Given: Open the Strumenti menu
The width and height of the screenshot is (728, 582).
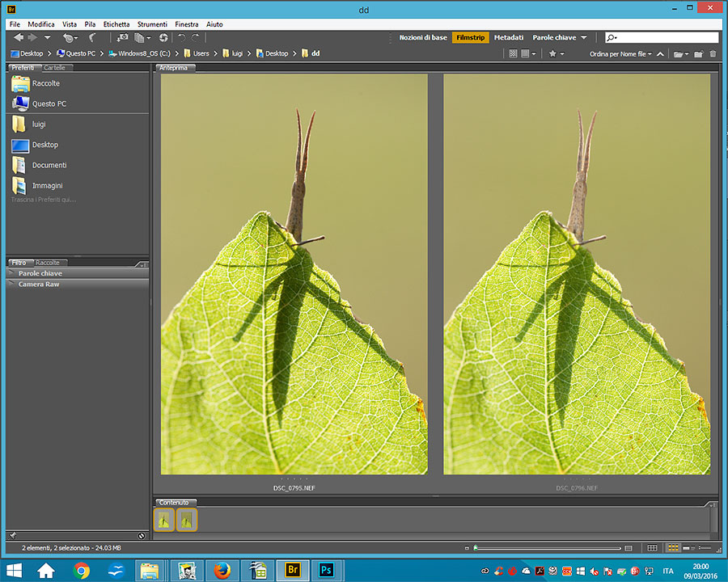Looking at the screenshot, I should 152,24.
